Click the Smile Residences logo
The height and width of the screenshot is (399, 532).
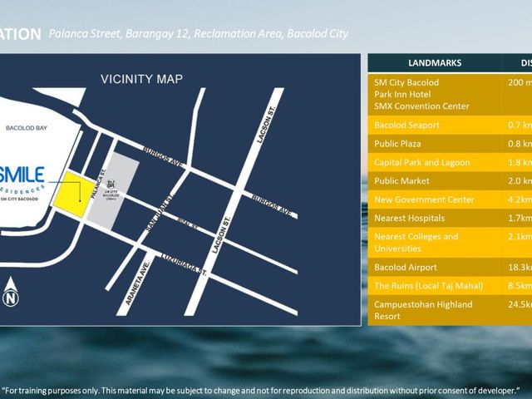tap(22, 183)
